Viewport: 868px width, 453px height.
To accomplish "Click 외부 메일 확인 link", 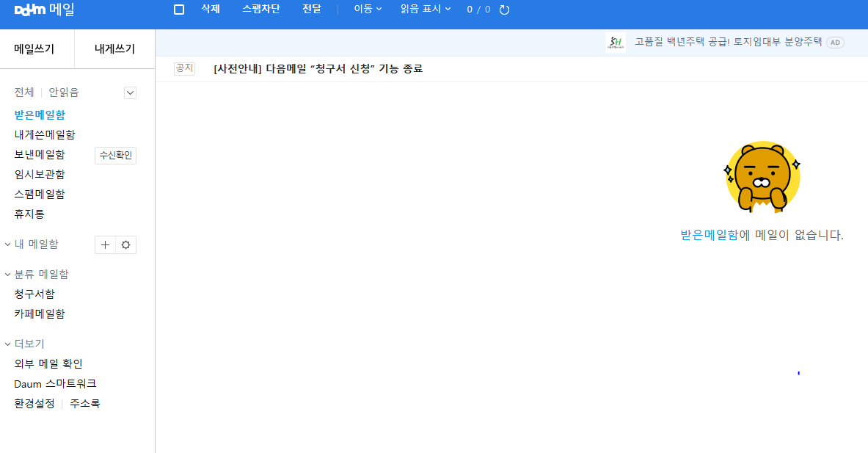I will pos(48,364).
